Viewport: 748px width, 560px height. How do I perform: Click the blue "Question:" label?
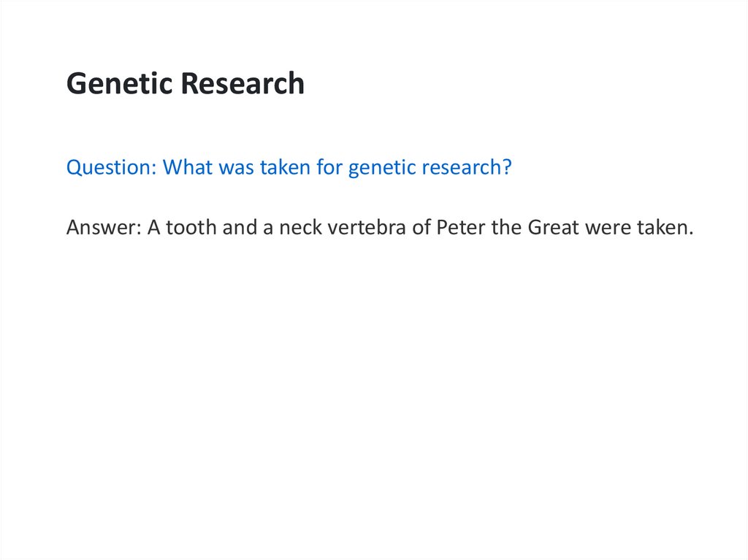[x=111, y=168]
